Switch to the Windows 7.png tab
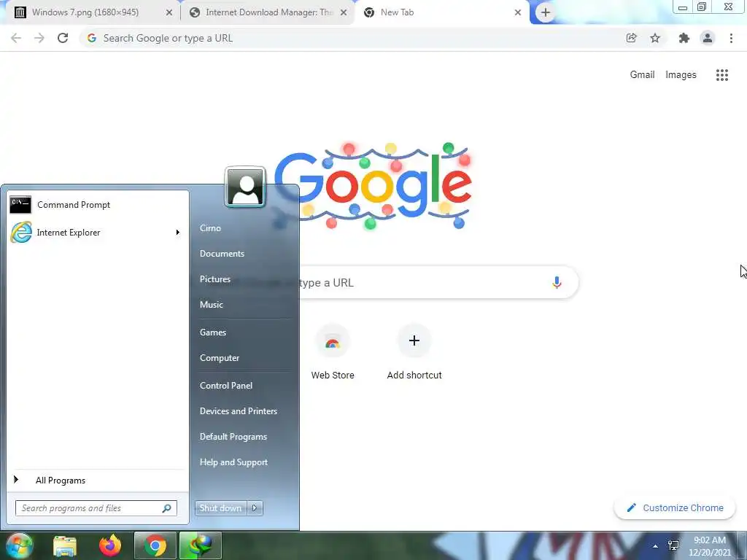This screenshot has width=747, height=560. pyautogui.click(x=85, y=12)
